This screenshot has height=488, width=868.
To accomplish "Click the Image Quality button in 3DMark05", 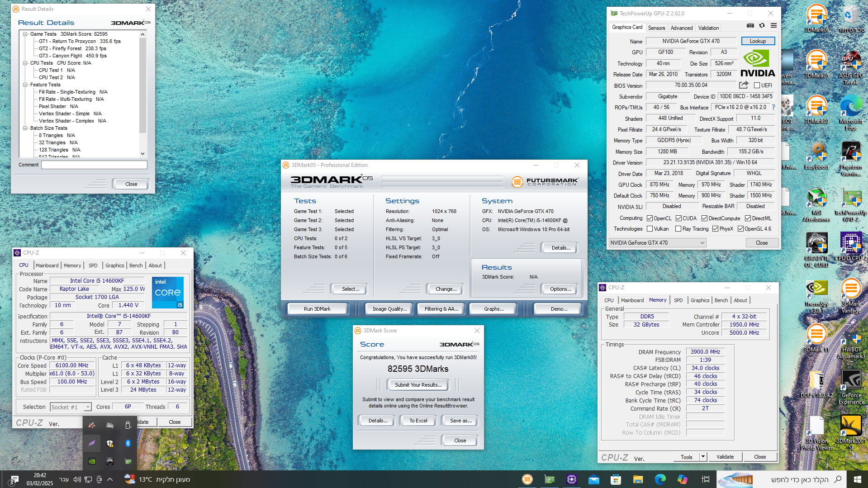I will pyautogui.click(x=389, y=309).
